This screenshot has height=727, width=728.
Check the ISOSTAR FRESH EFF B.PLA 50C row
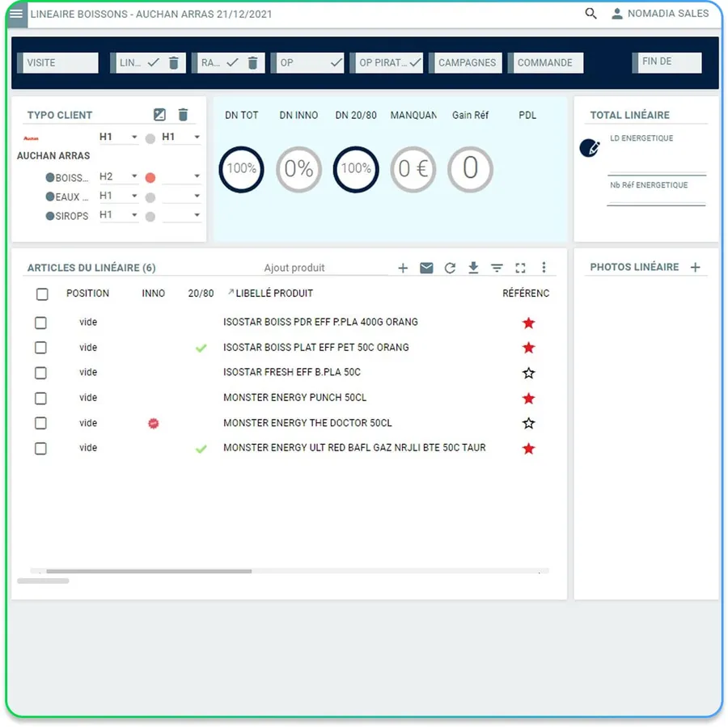[x=41, y=374]
